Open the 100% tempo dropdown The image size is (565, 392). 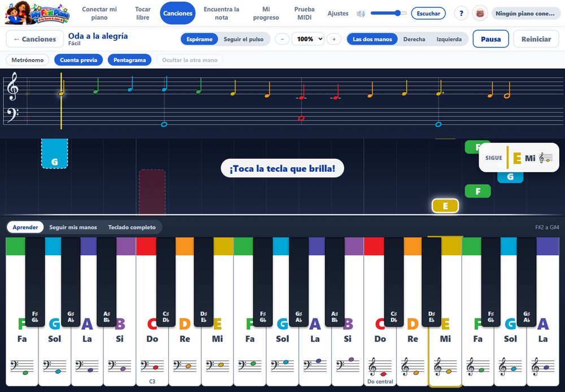pos(308,39)
